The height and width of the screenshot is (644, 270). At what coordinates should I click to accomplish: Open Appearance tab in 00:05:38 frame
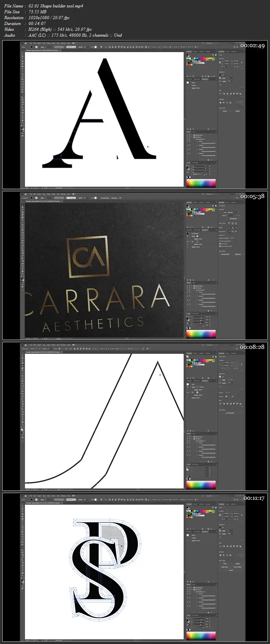coord(205,230)
